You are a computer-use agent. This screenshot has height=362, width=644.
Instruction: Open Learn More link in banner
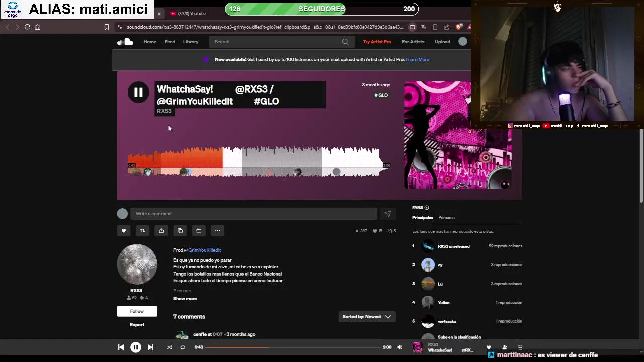coord(418,59)
